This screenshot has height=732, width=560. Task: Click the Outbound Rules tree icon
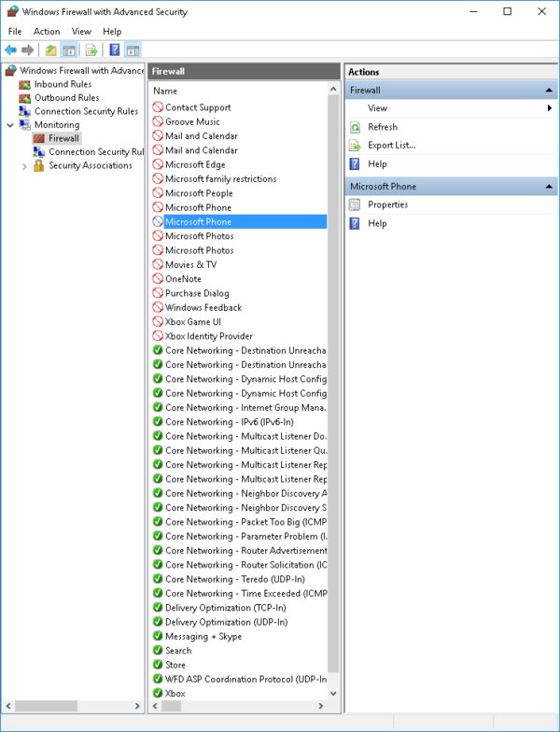click(24, 99)
